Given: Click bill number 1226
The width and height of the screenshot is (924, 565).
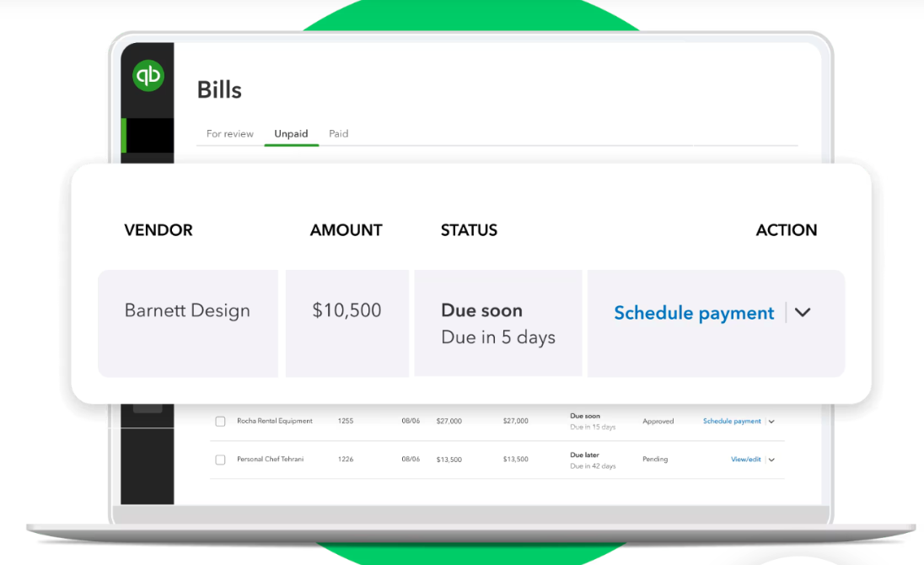Looking at the screenshot, I should [x=346, y=459].
